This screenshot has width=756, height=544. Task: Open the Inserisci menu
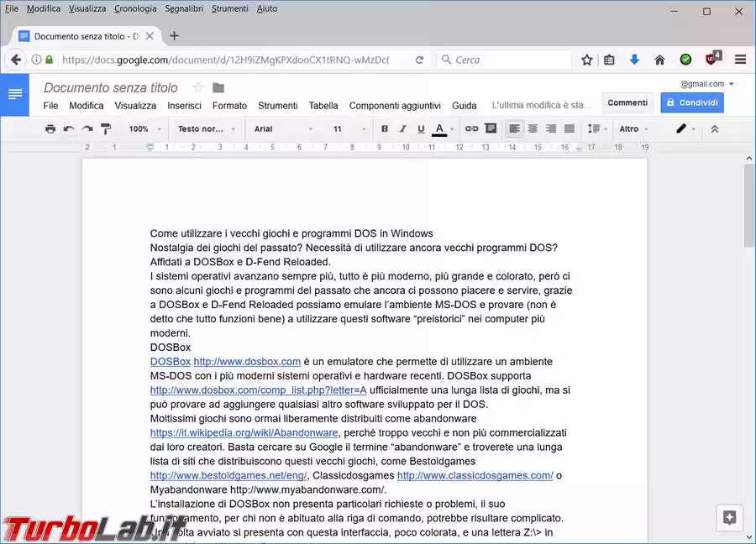[x=184, y=106]
